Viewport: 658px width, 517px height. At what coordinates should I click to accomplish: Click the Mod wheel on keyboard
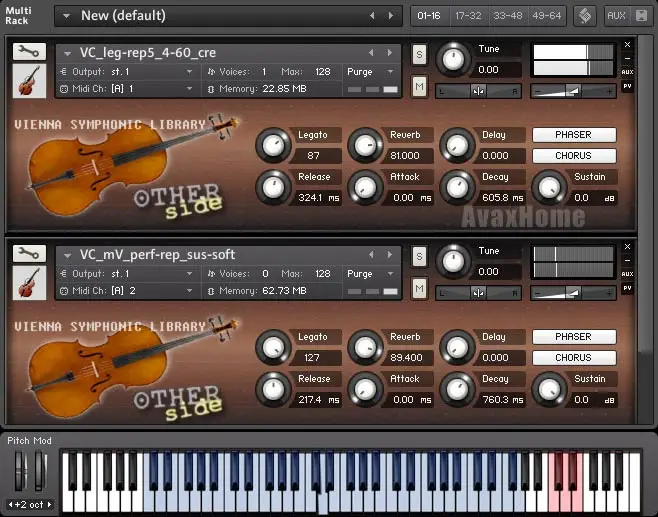pos(40,470)
